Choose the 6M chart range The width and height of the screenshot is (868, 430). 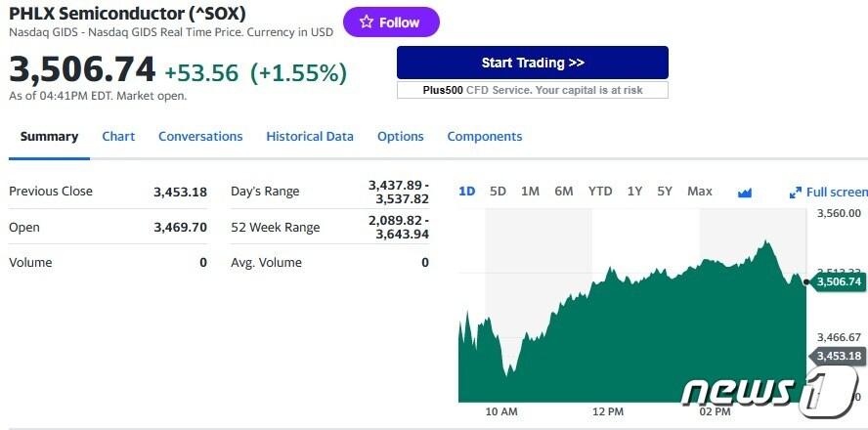coord(564,192)
